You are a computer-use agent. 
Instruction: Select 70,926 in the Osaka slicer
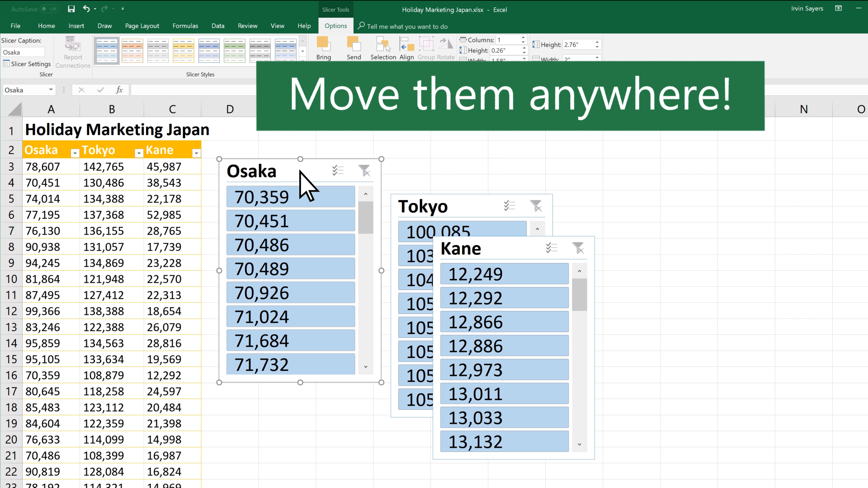click(291, 293)
